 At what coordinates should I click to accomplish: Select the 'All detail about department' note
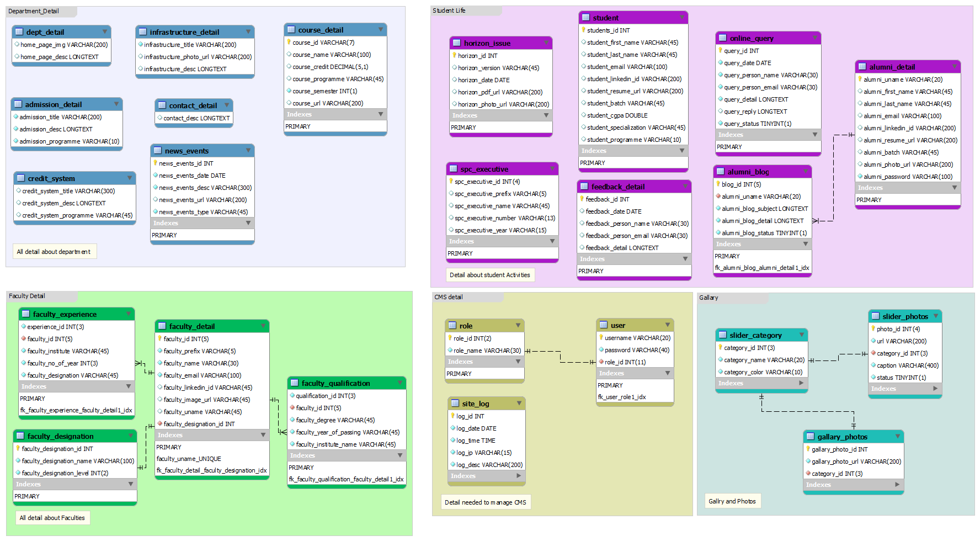pos(55,251)
